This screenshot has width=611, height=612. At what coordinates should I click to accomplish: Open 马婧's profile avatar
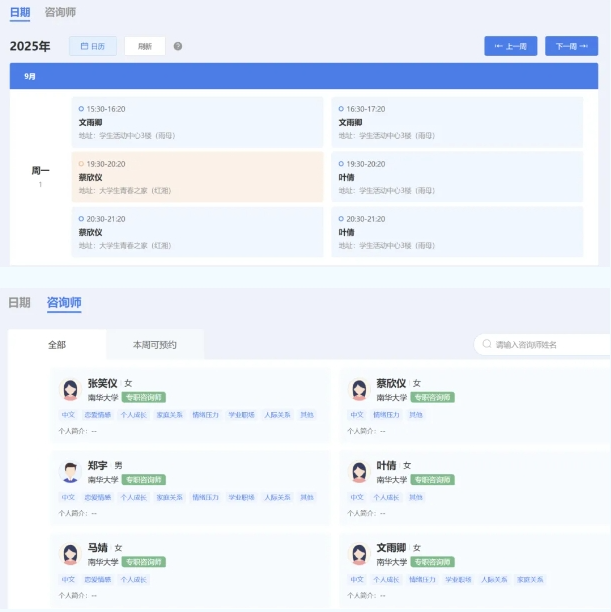[70, 554]
